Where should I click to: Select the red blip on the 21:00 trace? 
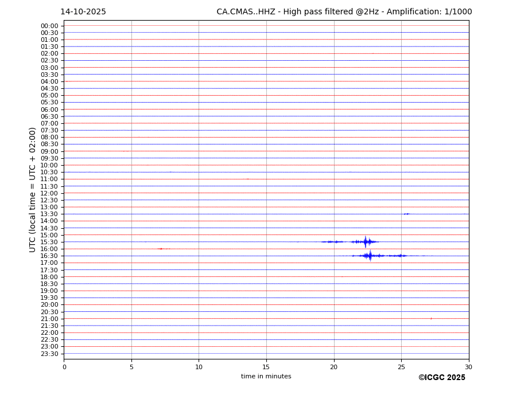431,319
